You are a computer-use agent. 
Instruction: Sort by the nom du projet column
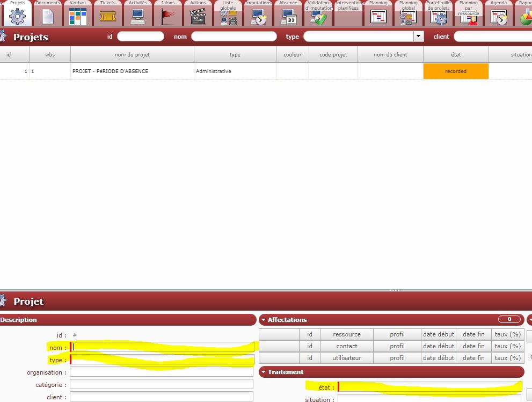[x=132, y=55]
